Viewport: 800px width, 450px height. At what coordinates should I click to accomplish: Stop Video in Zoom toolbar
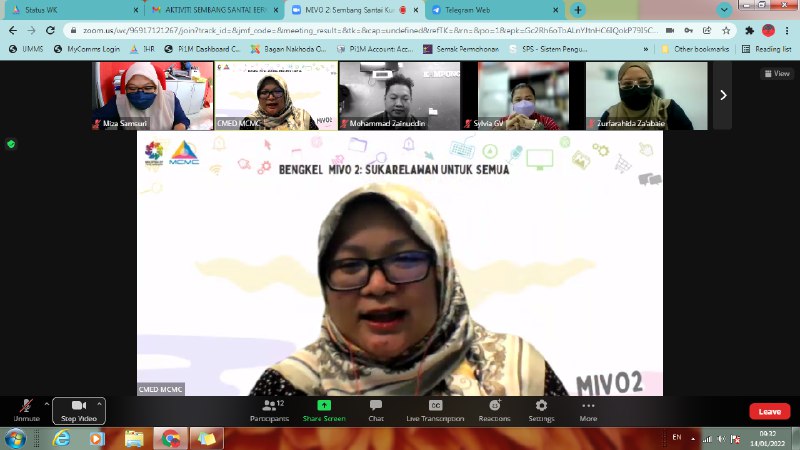click(79, 411)
